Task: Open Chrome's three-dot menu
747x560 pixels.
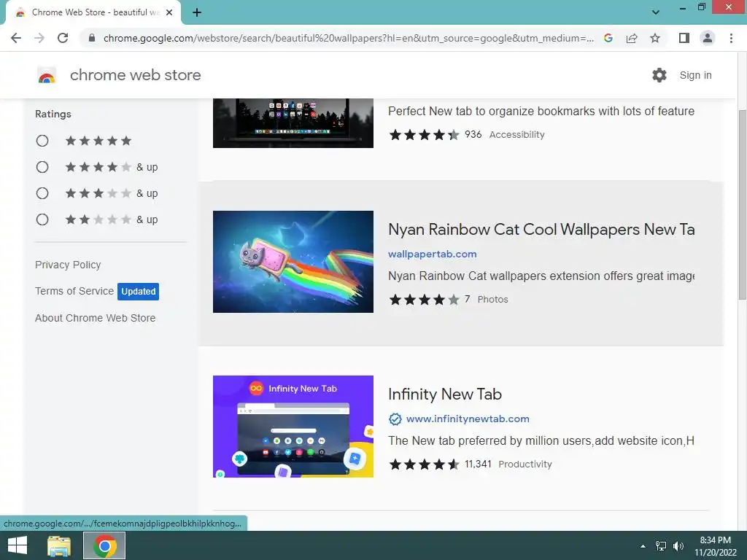Action: point(731,38)
